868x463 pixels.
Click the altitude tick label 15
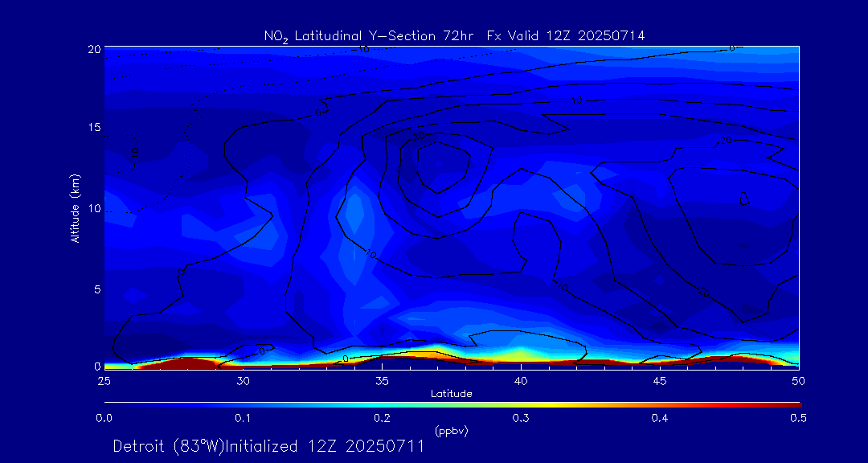tap(94, 127)
